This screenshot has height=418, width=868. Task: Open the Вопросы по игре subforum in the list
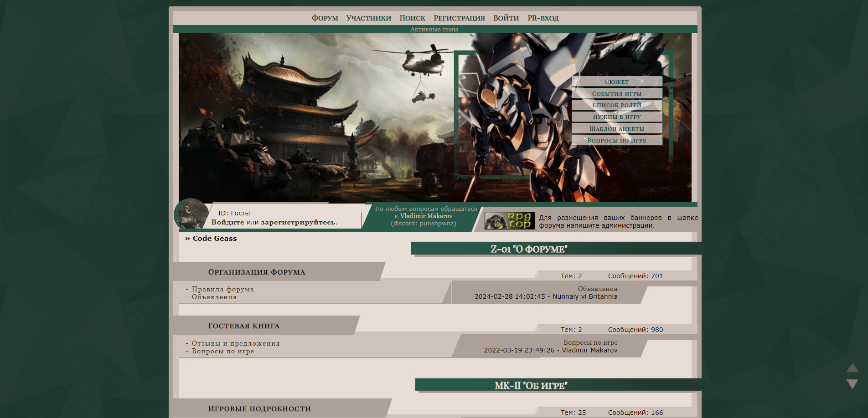[x=223, y=351]
